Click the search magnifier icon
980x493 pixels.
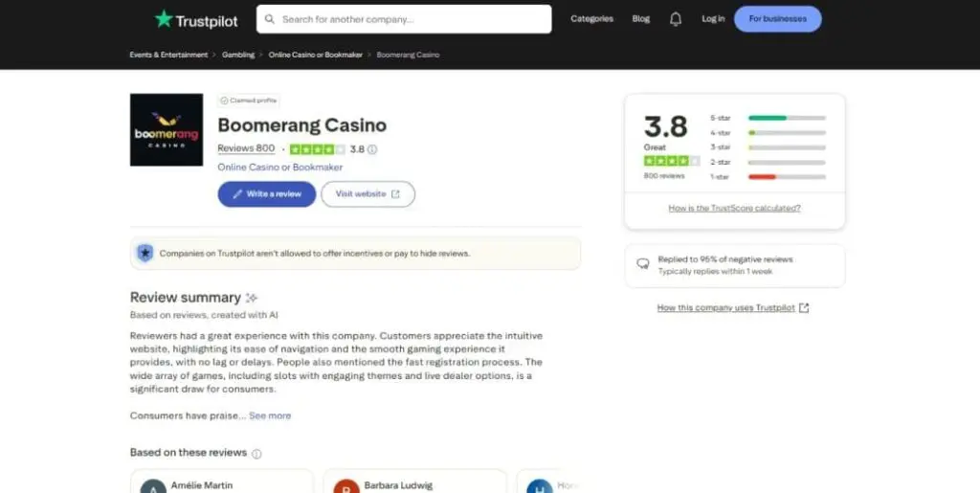271,19
